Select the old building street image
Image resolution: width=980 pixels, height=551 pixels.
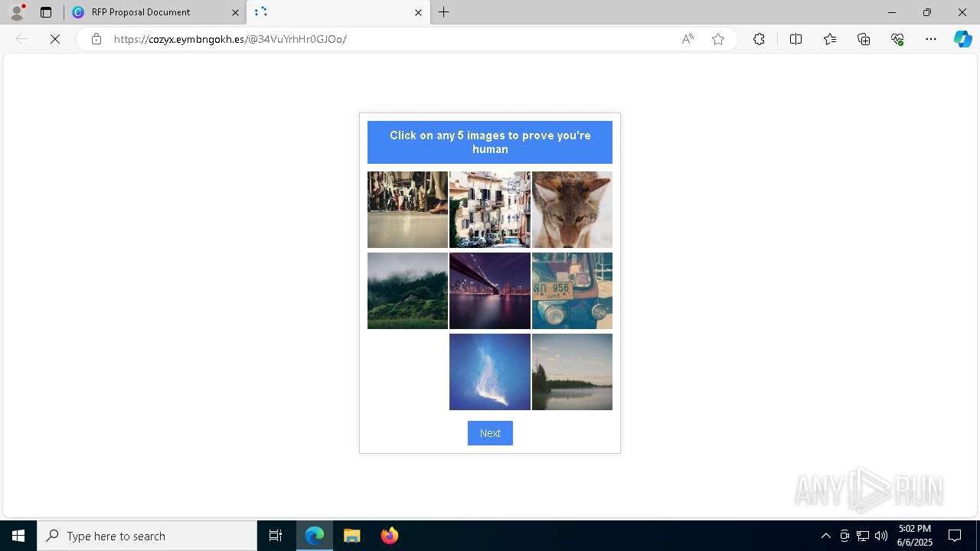[490, 210]
